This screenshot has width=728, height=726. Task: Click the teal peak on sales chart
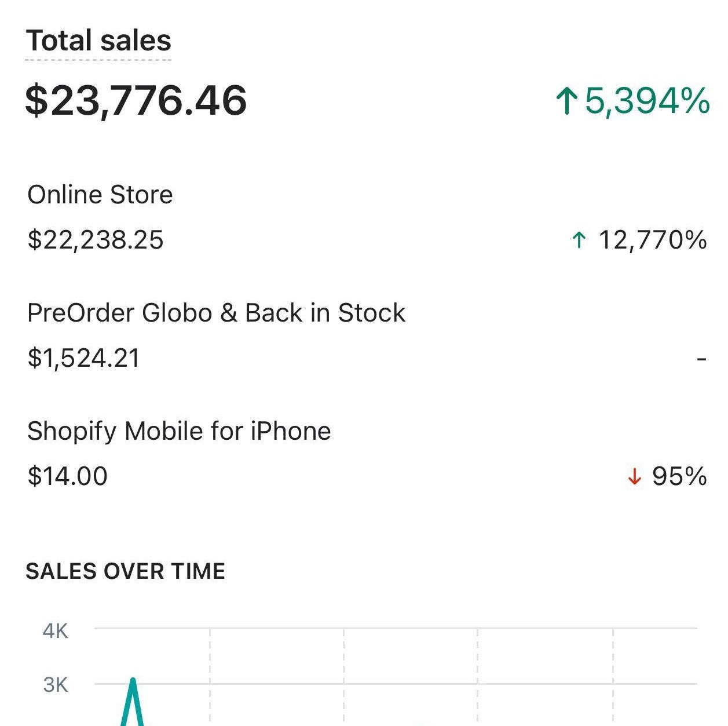pyautogui.click(x=133, y=683)
